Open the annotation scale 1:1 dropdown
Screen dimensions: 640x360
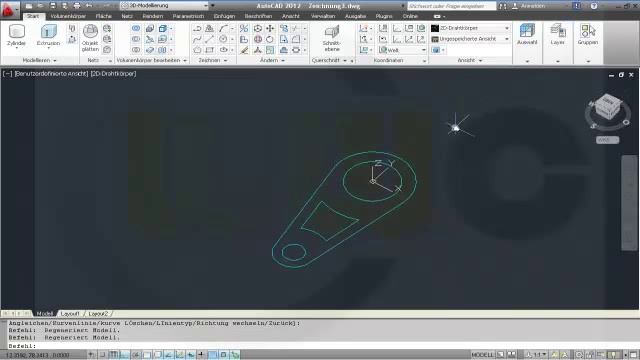point(536,355)
